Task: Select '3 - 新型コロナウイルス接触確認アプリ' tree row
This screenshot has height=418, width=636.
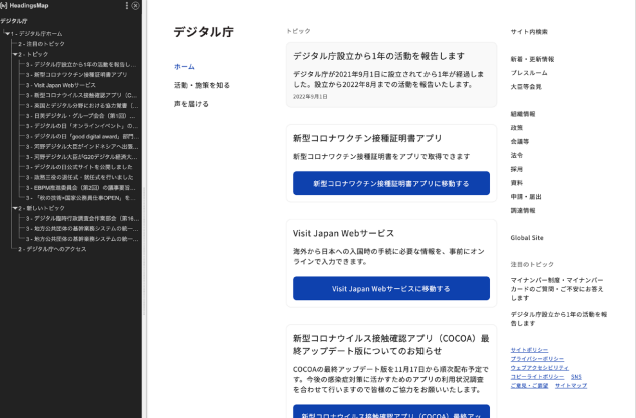Action: click(82, 95)
